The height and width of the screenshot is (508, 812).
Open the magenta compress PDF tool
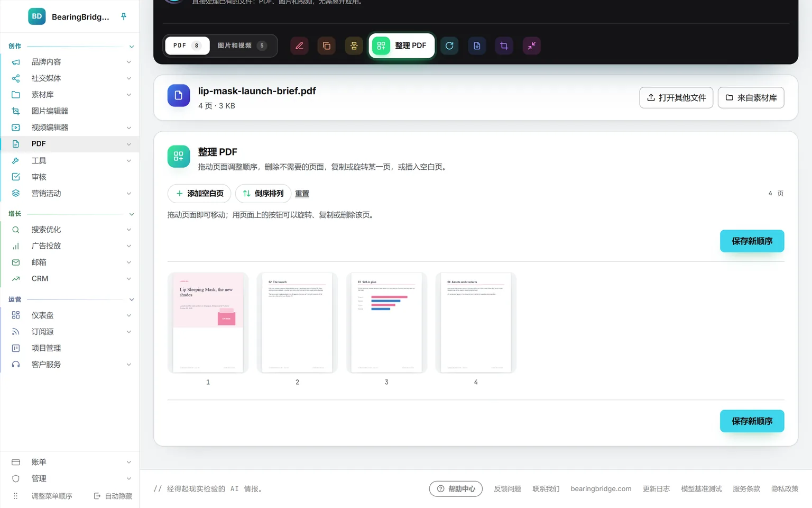[x=532, y=46]
